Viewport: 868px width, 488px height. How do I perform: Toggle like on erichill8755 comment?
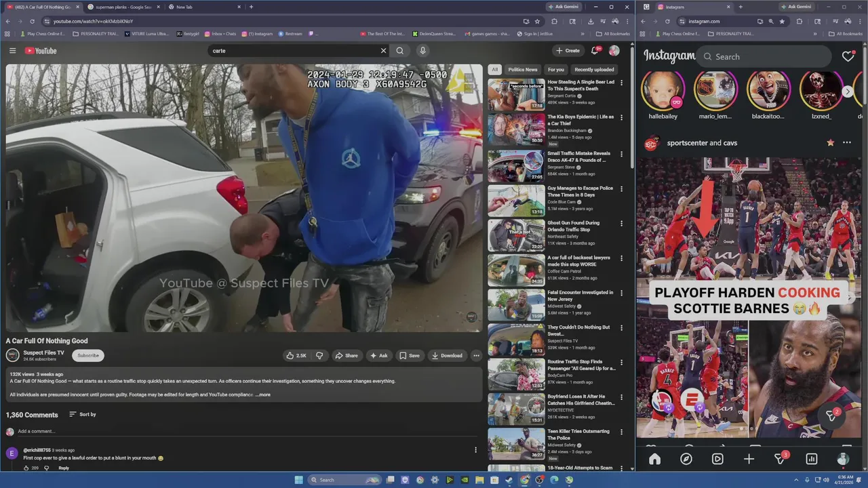tap(26, 468)
